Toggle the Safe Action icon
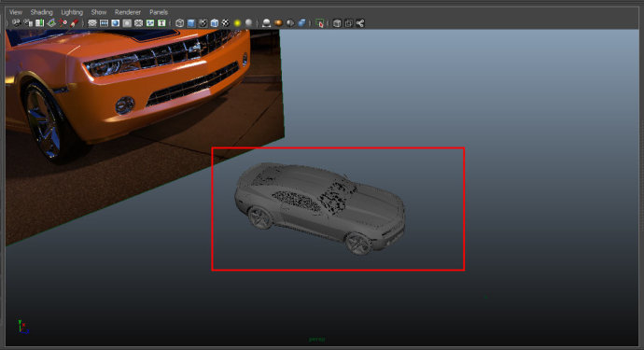Image resolution: width=644 pixels, height=350 pixels. (150, 23)
